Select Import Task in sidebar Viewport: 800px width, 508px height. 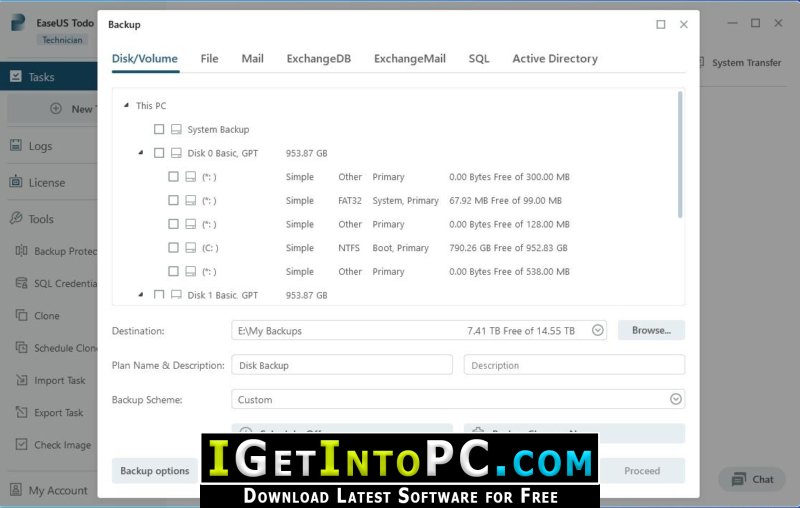tap(51, 380)
